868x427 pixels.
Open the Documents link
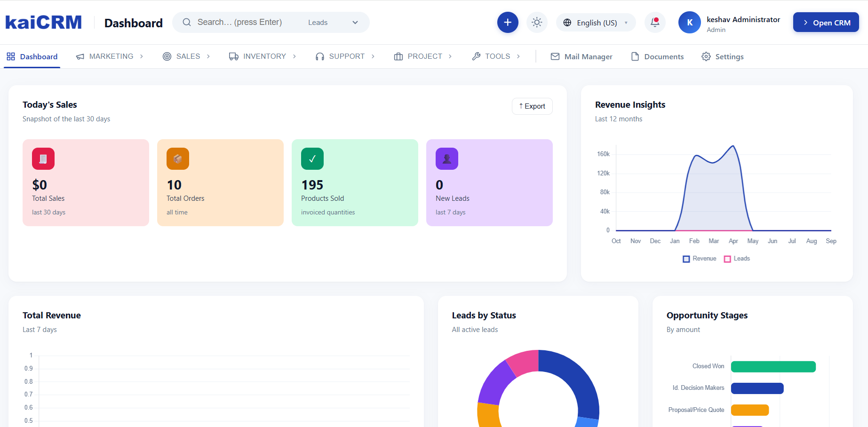pyautogui.click(x=657, y=56)
